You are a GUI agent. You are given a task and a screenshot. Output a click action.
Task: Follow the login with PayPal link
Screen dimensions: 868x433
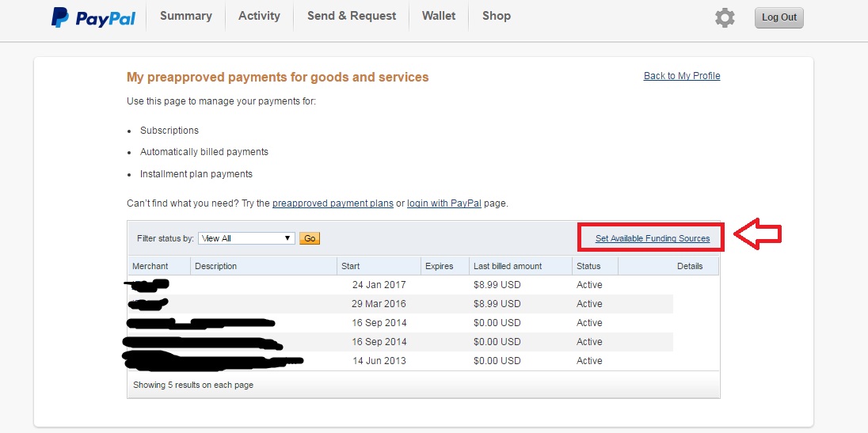444,203
